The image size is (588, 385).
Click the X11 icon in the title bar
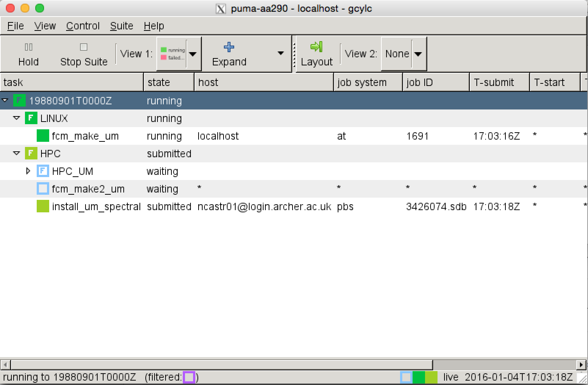coord(221,8)
